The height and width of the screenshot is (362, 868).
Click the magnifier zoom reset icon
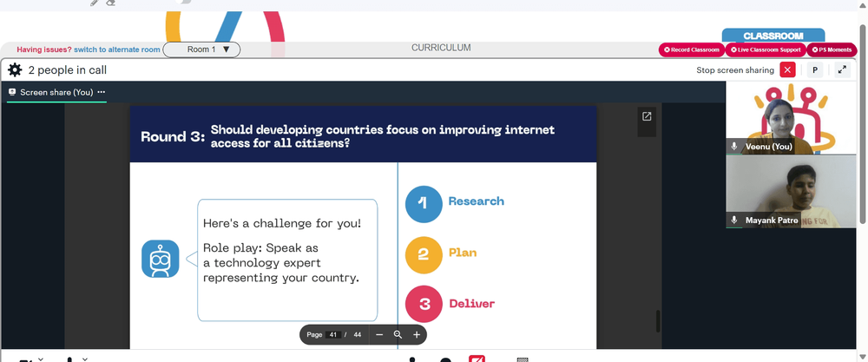pos(398,335)
